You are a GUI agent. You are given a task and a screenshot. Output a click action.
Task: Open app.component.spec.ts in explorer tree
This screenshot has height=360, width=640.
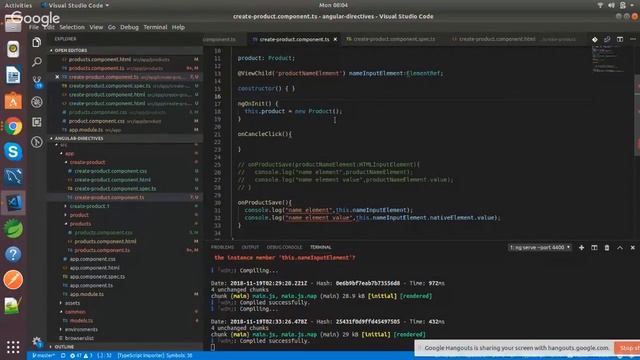coord(97,276)
